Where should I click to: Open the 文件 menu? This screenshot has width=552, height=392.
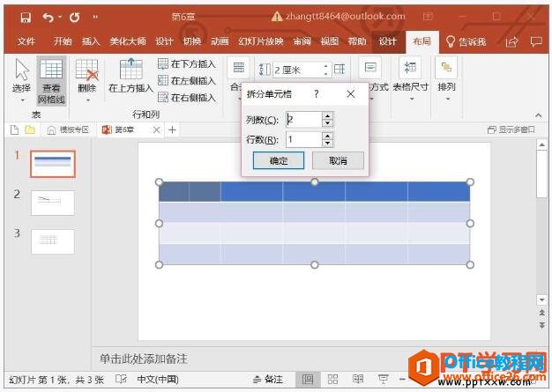pyautogui.click(x=26, y=41)
